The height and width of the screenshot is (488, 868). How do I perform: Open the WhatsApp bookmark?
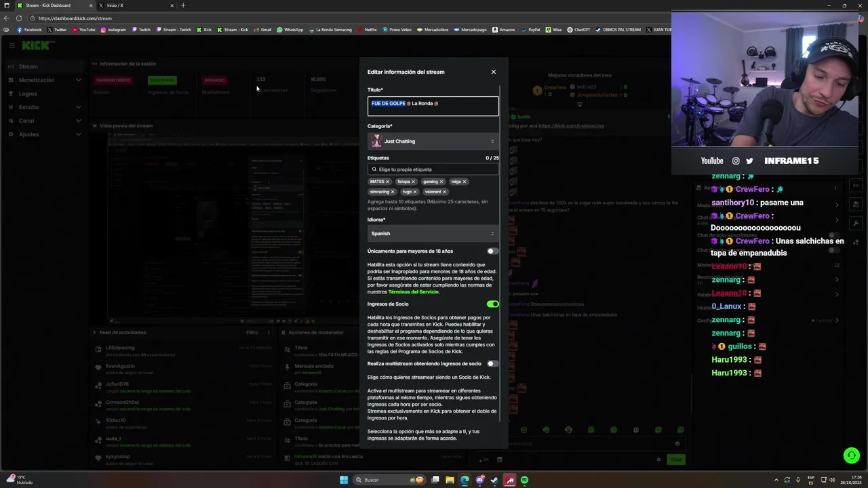point(290,30)
